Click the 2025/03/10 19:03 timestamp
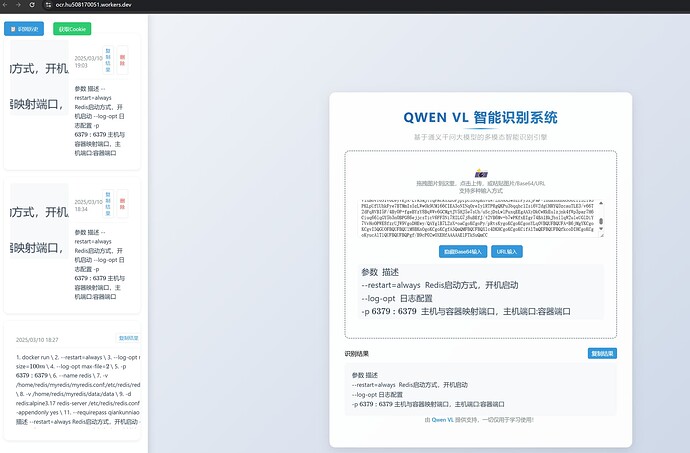Image resolution: width=690 pixels, height=453 pixels. (x=88, y=62)
